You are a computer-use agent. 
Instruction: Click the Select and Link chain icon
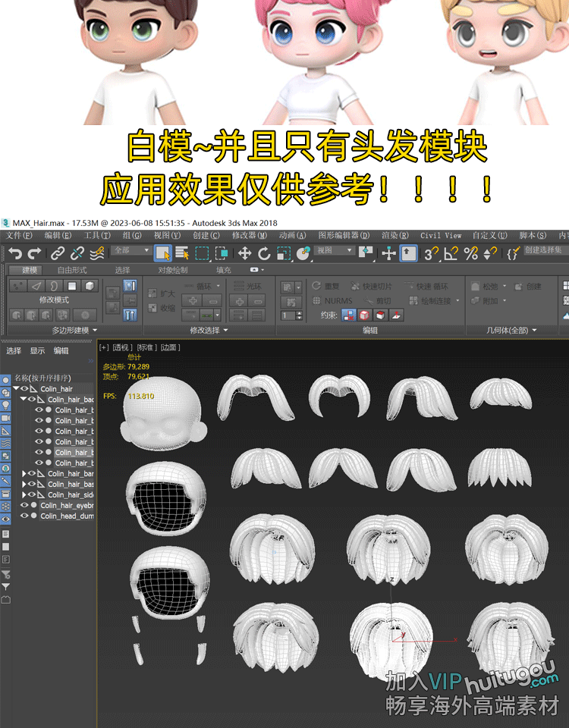57,253
